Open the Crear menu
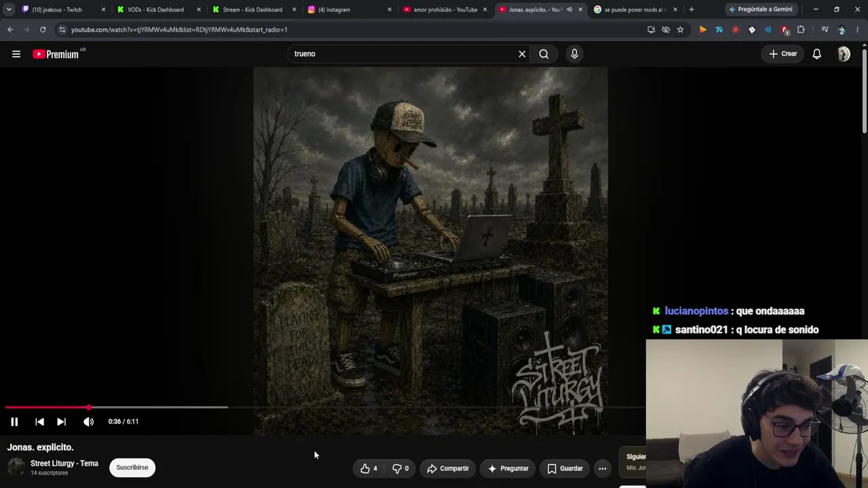The height and width of the screenshot is (488, 868). [x=783, y=54]
